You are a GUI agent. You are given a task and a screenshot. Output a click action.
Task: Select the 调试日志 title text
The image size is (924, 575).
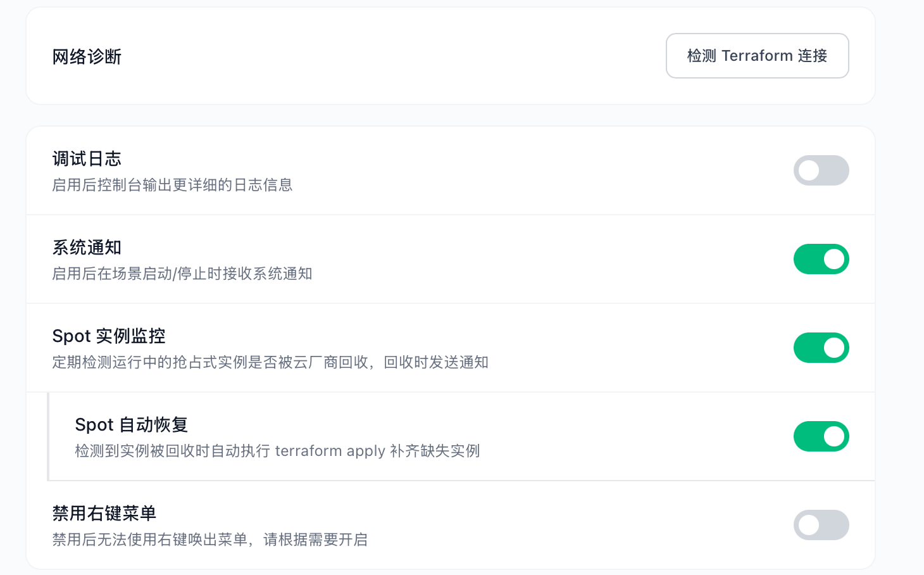[87, 158]
